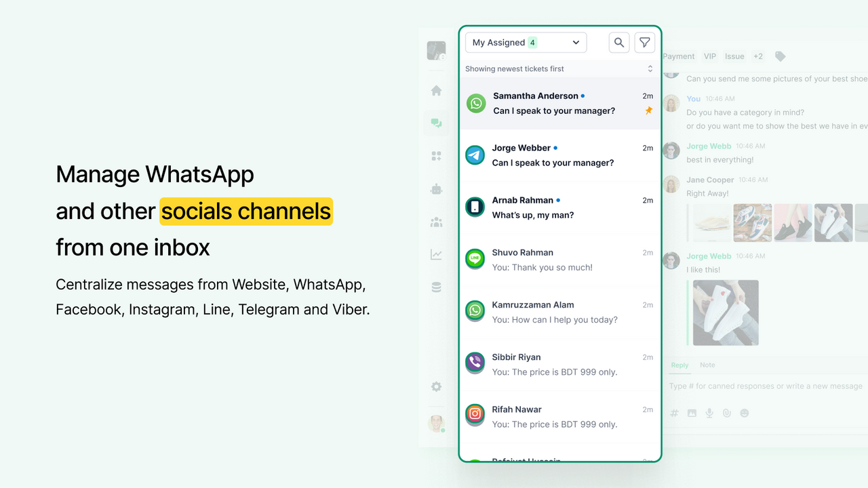Click the sender name 'Jane Cooper' in the chat

tap(710, 180)
